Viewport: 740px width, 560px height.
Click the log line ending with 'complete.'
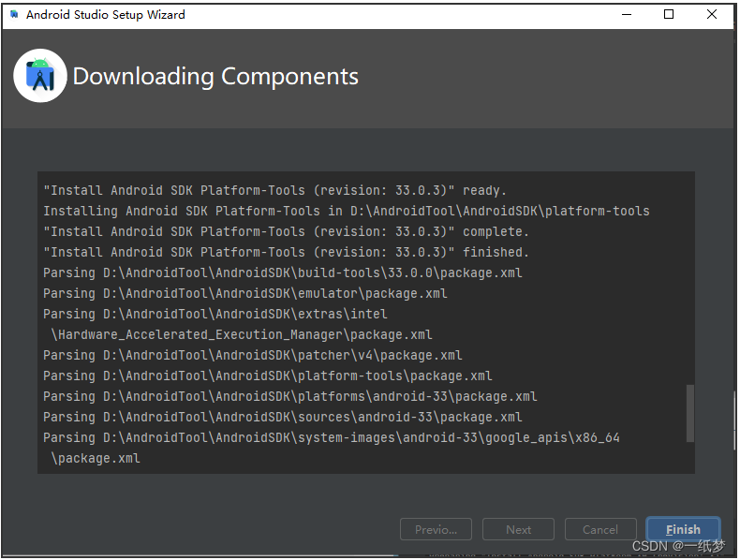pyautogui.click(x=286, y=231)
